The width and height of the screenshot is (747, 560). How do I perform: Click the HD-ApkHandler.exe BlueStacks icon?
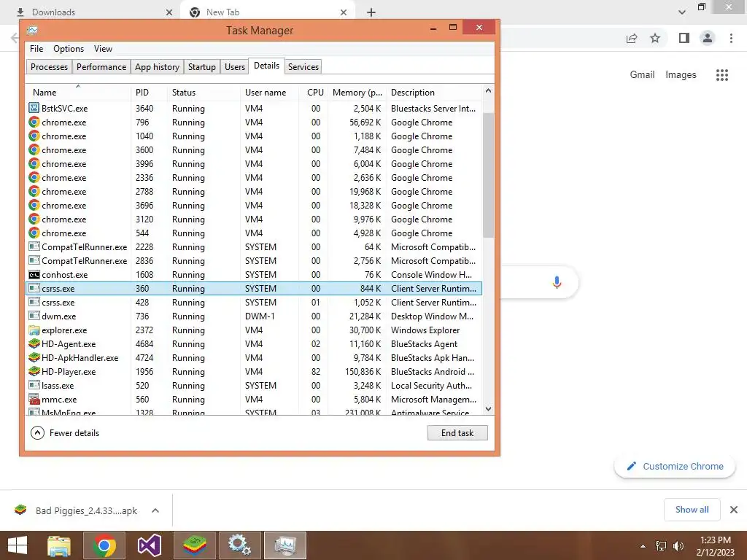[34, 357]
